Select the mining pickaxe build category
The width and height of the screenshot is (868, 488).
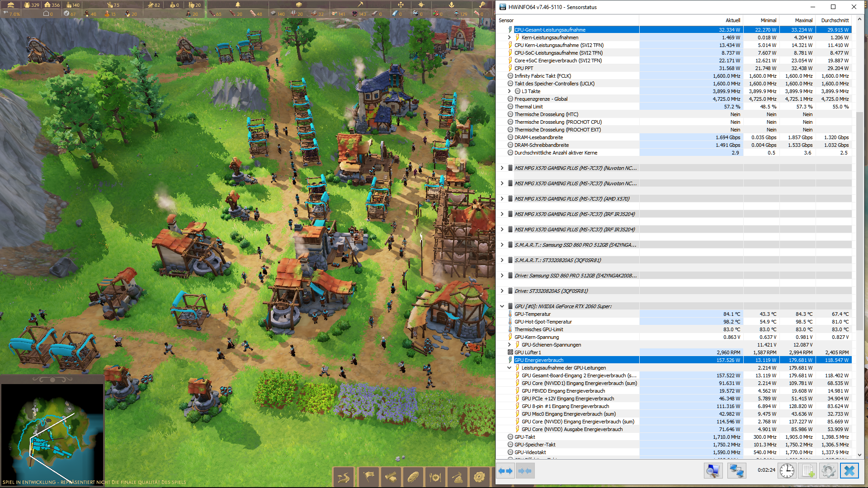(x=458, y=477)
